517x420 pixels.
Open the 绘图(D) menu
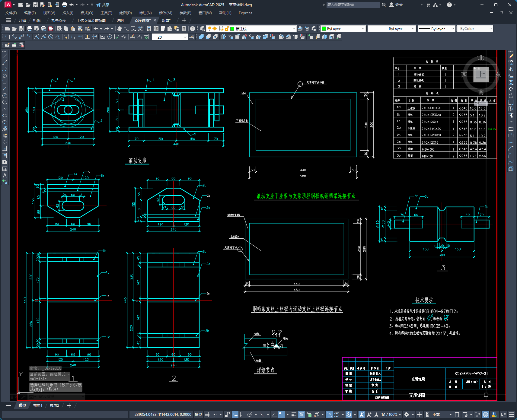[x=126, y=13]
